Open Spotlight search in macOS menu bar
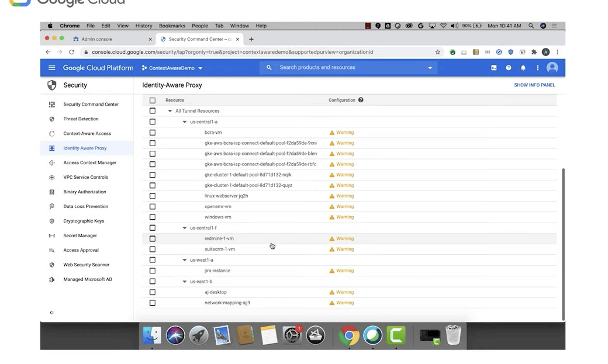Screen dimensions: 608x364 (531, 26)
